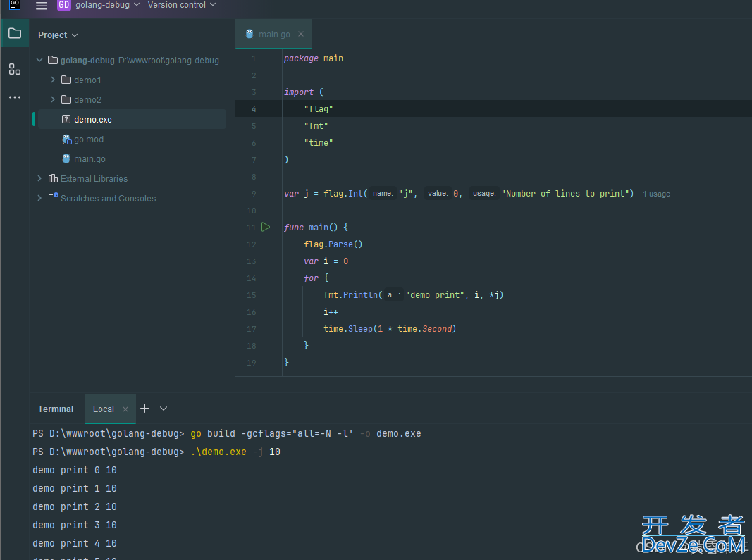Click line number 13 in gutter
This screenshot has height=560, width=752.
click(x=252, y=261)
